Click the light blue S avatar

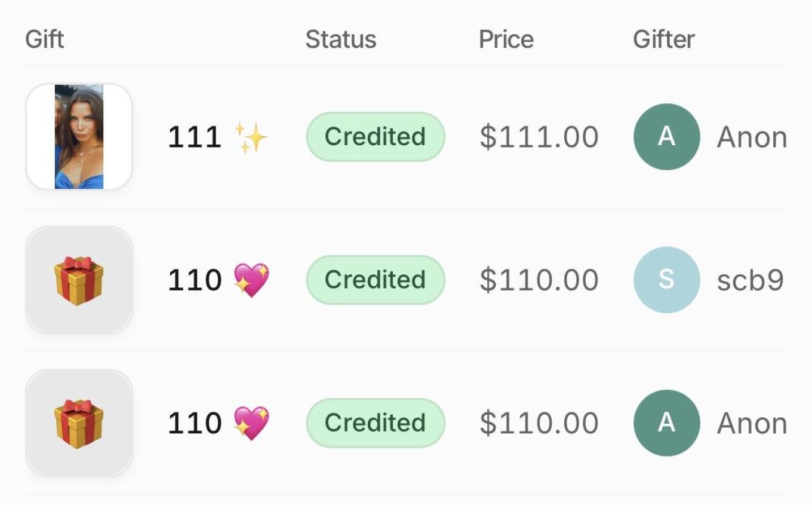tap(666, 280)
